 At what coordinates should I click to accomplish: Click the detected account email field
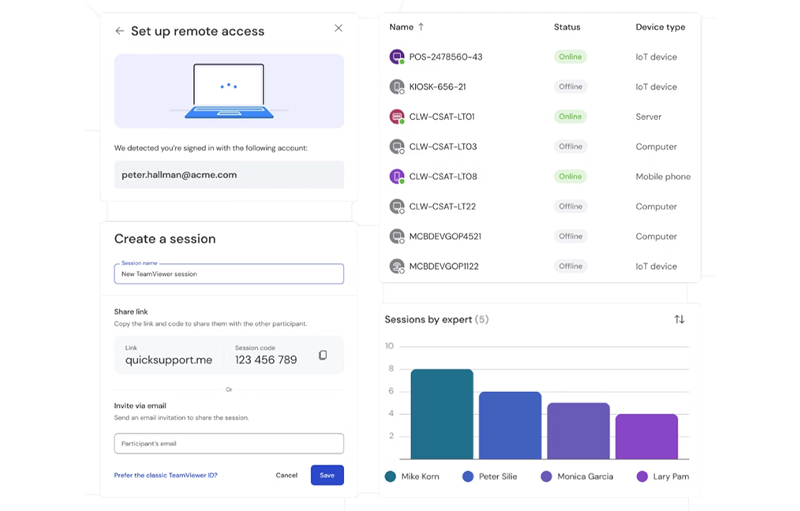pos(229,175)
